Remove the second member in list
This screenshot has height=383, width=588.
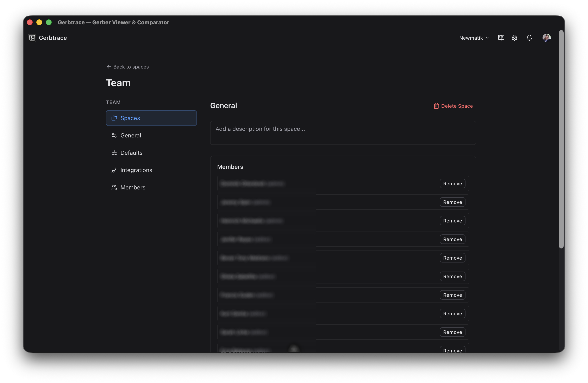click(x=452, y=202)
